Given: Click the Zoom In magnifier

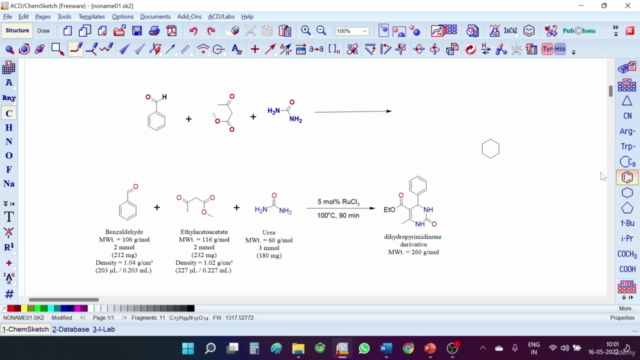Looking at the screenshot, I should tap(305, 31).
